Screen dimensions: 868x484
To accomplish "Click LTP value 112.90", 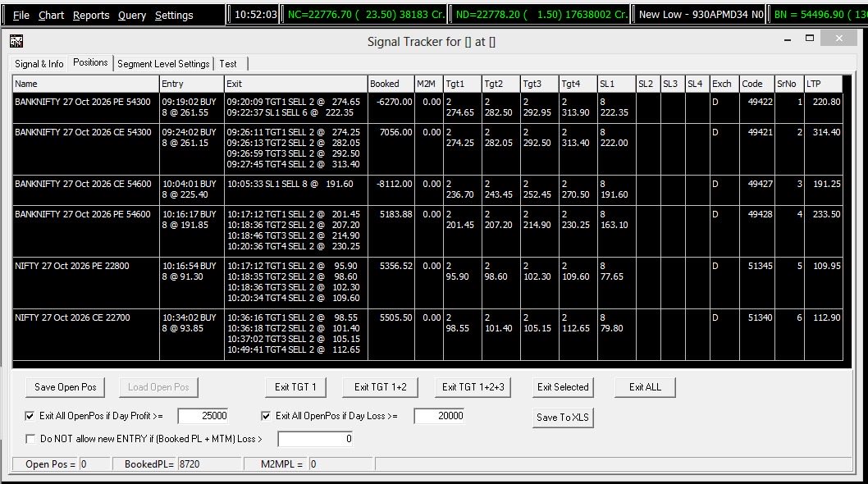I will click(826, 317).
